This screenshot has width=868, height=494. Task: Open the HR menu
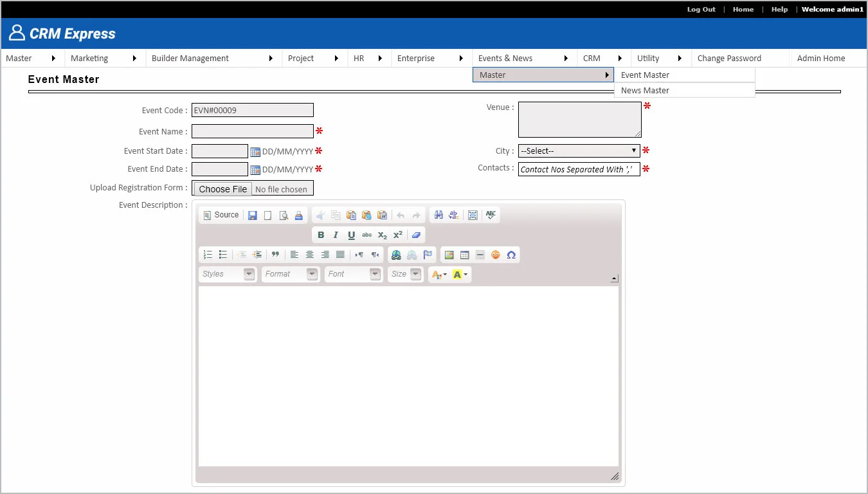pyautogui.click(x=370, y=58)
